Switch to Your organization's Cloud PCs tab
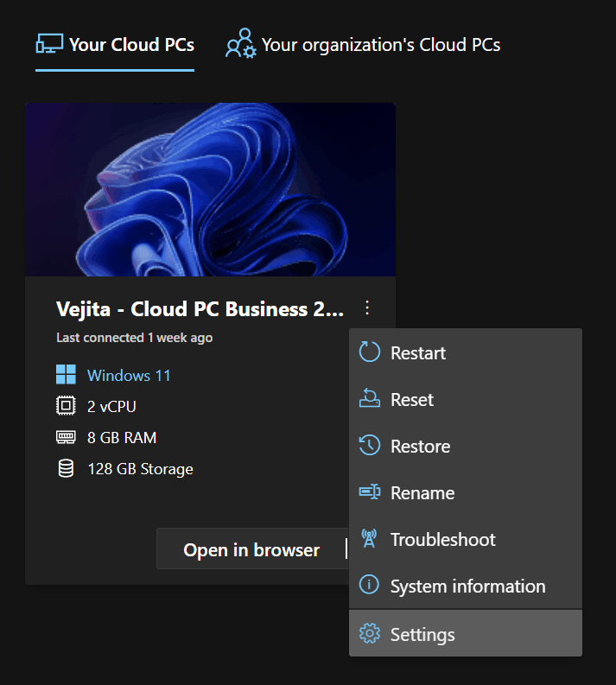 363,45
